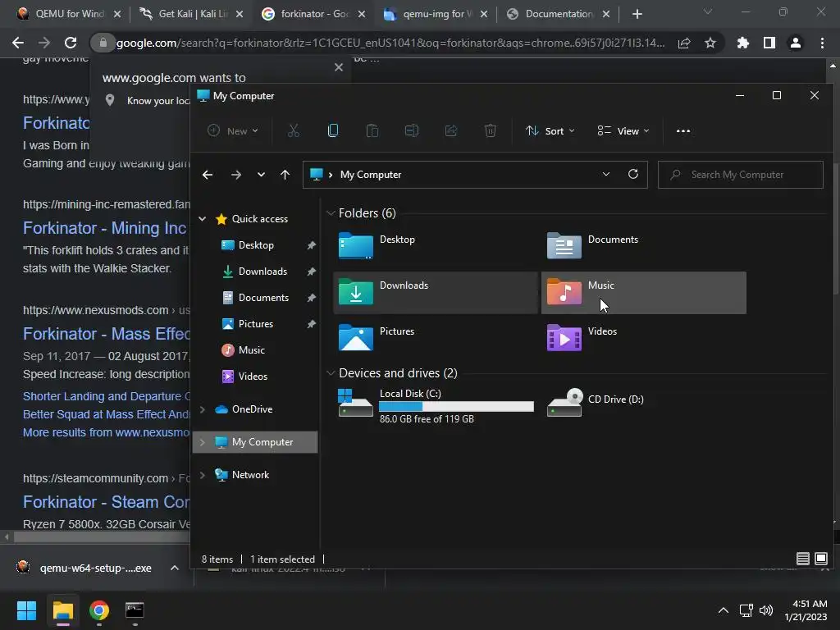The height and width of the screenshot is (630, 840).
Task: Open Forkinator - Mining Inc search result
Action: click(105, 228)
